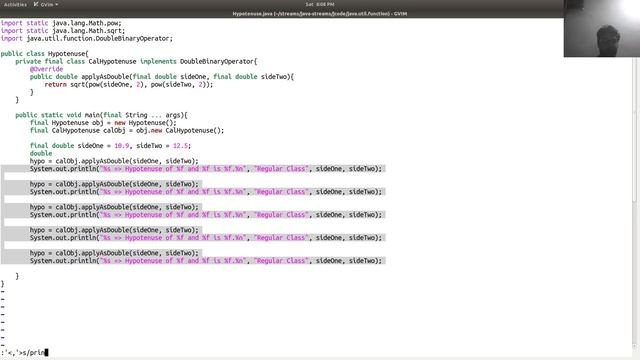Click the DoubleBinaryOperator import line
Image resolution: width=640 pixels, height=360 pixels.
87,38
